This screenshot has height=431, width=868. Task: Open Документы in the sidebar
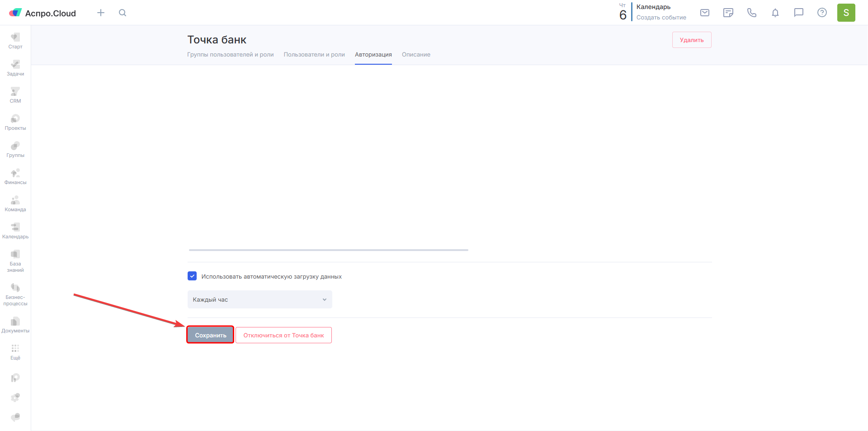pos(15,325)
